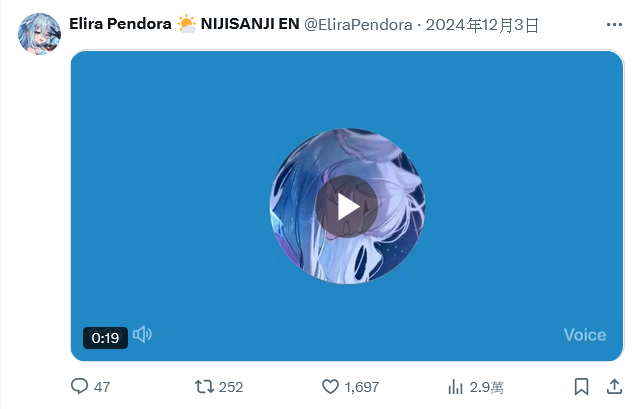Click the Voice label on the media
This screenshot has height=409, width=641.
coord(585,335)
